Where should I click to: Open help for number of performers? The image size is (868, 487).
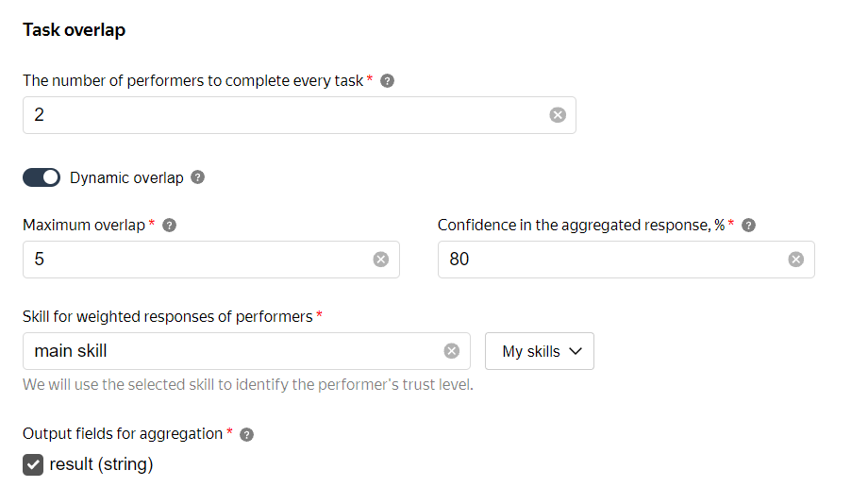pos(388,81)
